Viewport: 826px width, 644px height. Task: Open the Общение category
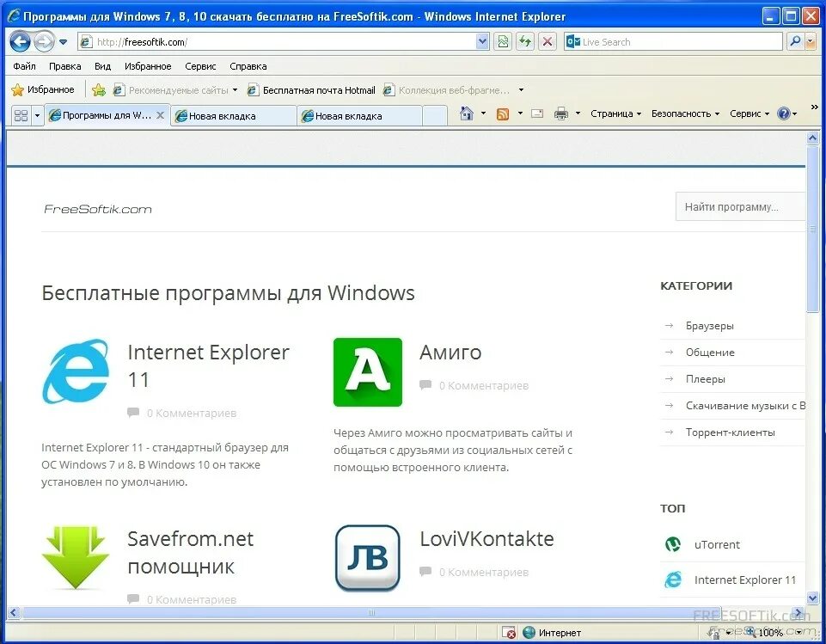point(710,352)
